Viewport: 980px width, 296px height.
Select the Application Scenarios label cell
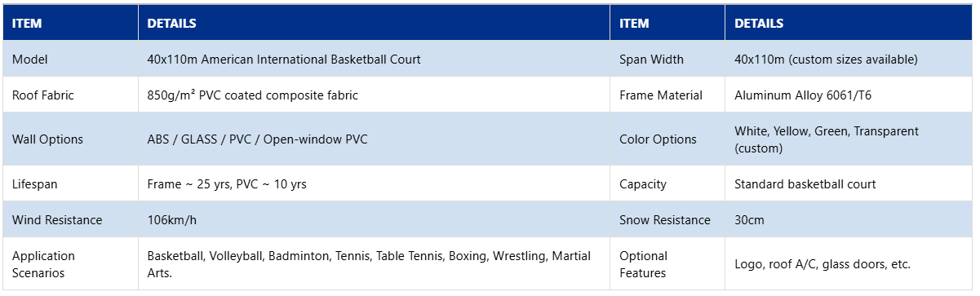(x=70, y=263)
